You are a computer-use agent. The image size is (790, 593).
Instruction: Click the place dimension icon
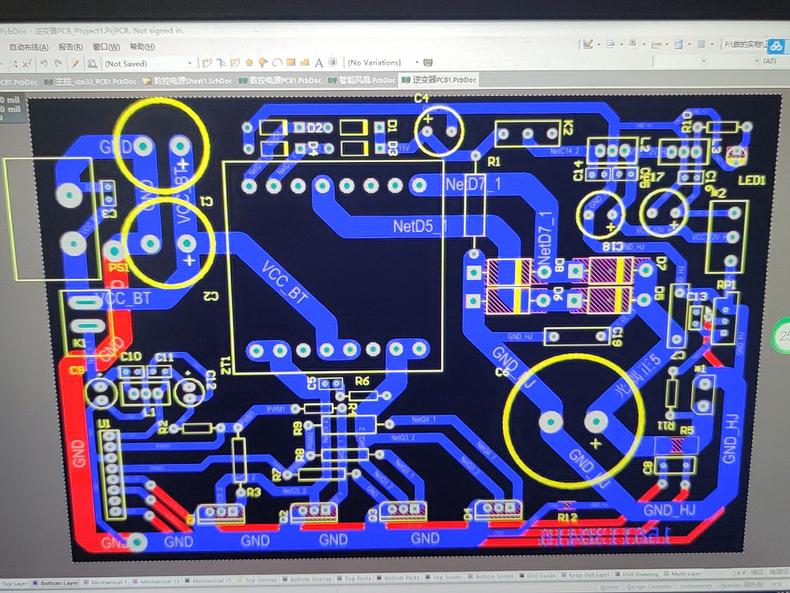(656, 44)
